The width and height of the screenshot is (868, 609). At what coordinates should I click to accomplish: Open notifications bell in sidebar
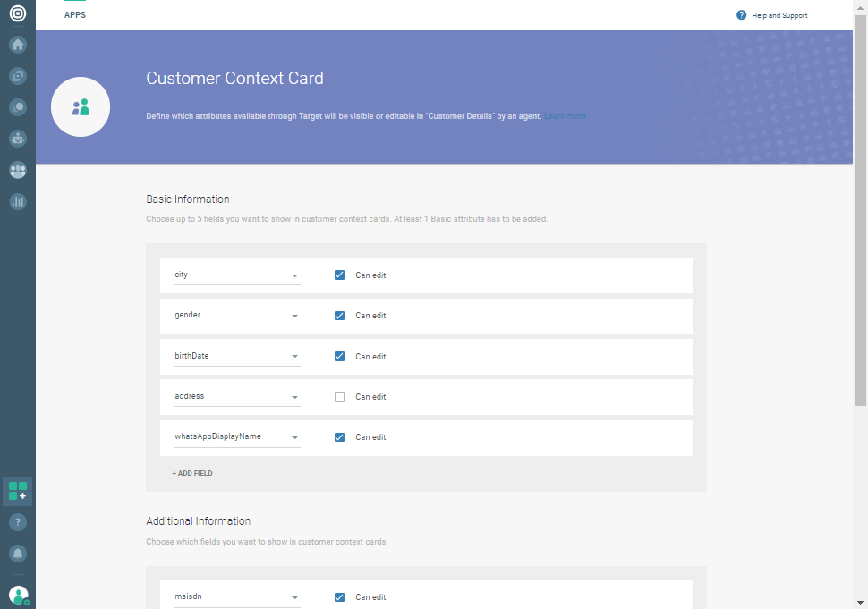click(18, 554)
